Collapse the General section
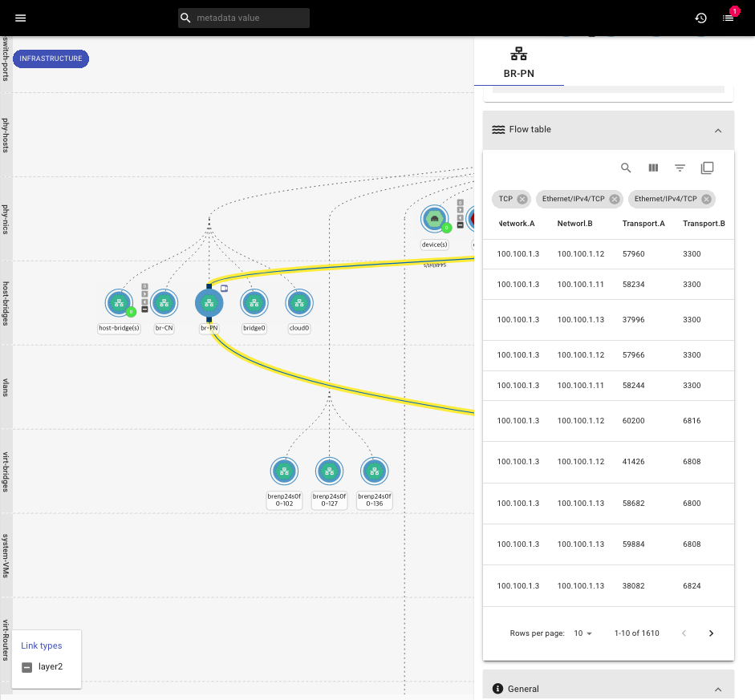Screen dimensions: 755x700 (x=718, y=689)
